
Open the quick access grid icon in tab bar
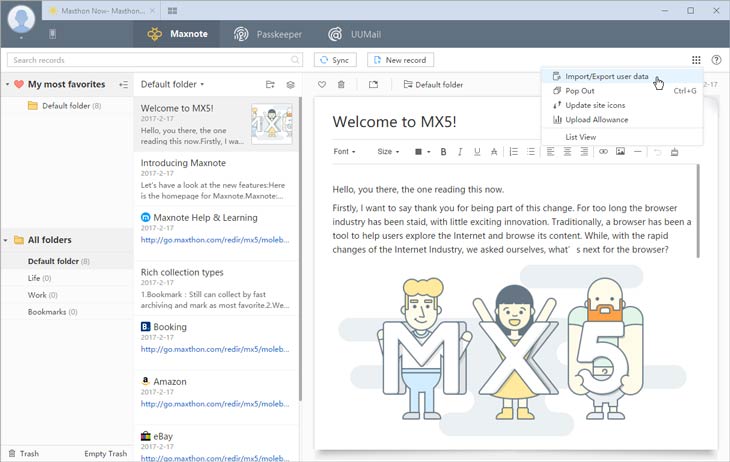pyautogui.click(x=172, y=10)
